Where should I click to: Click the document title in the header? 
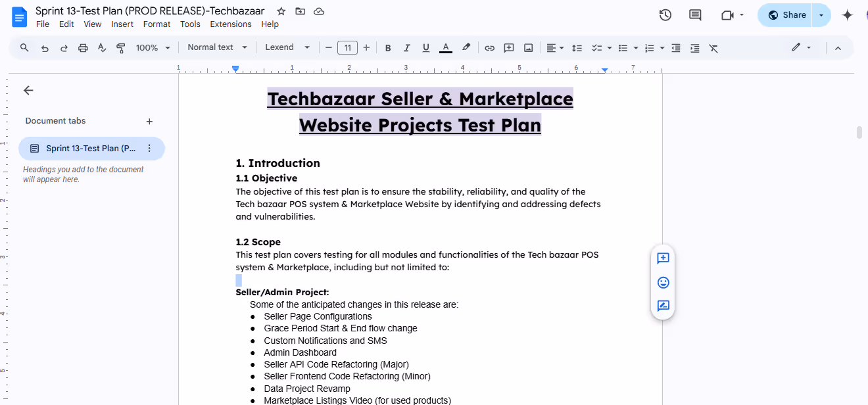click(150, 11)
